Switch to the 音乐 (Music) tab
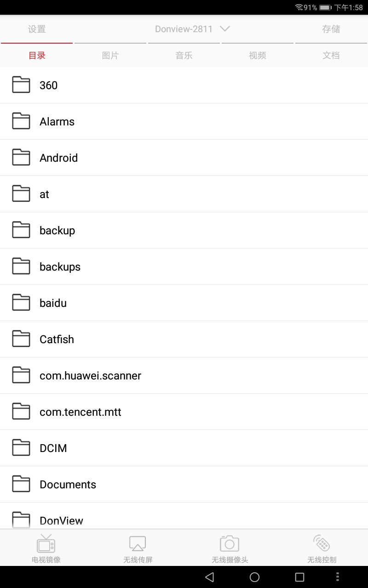The image size is (368, 588). click(x=184, y=56)
